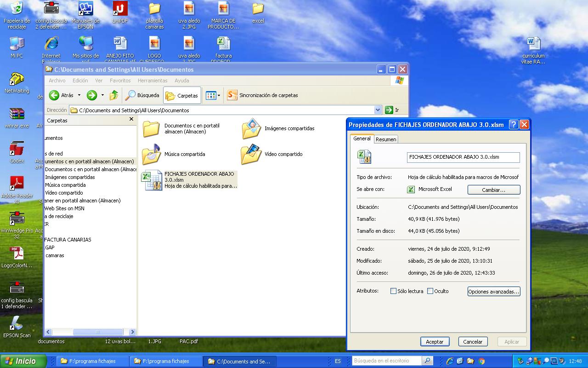This screenshot has height=368, width=588.
Task: Open the Edición menu
Action: [80, 80]
